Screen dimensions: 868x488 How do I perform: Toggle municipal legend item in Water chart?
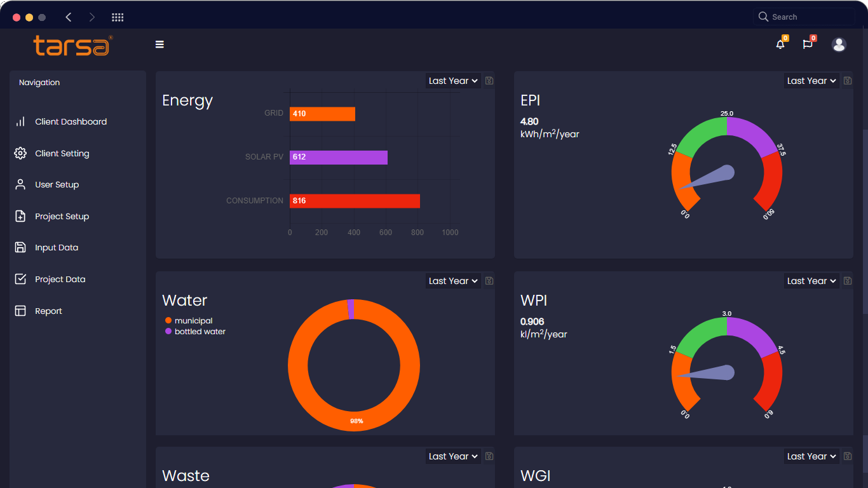(193, 321)
